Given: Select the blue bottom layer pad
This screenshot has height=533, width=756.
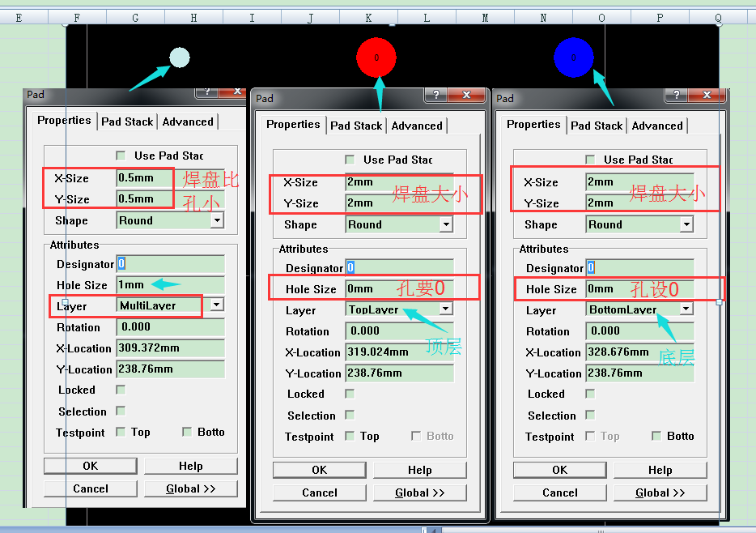Looking at the screenshot, I should pyautogui.click(x=574, y=58).
